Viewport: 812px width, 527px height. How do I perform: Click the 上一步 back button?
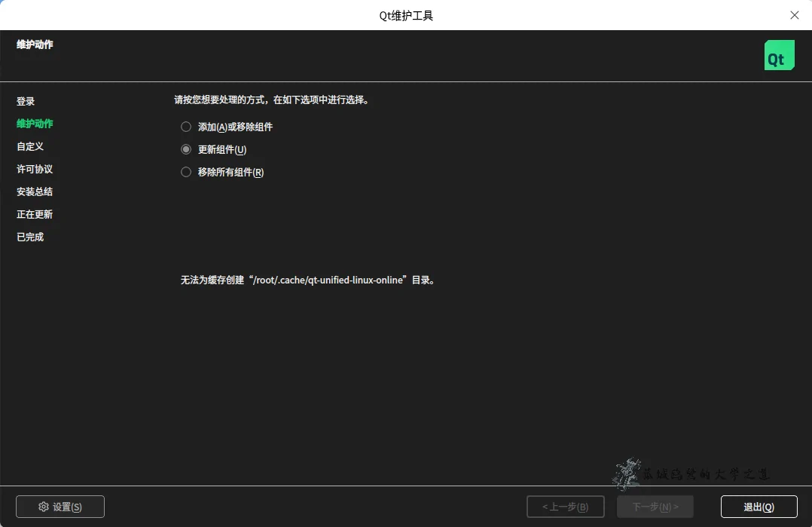(x=565, y=507)
